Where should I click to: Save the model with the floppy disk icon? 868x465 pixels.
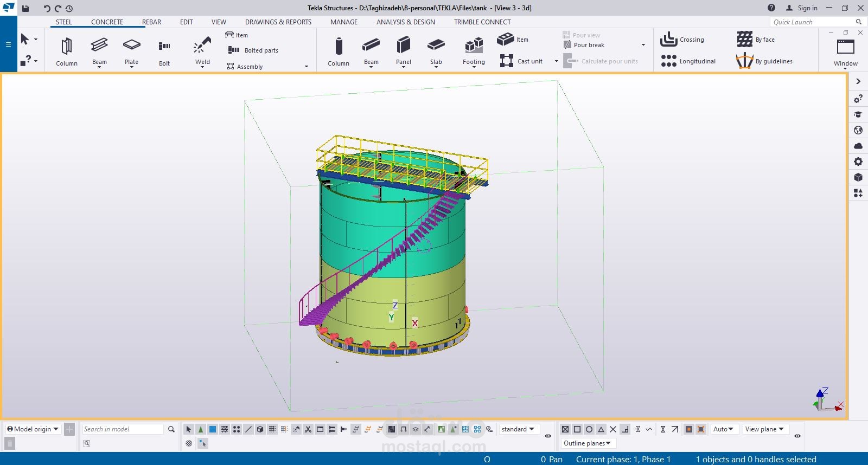tap(25, 8)
